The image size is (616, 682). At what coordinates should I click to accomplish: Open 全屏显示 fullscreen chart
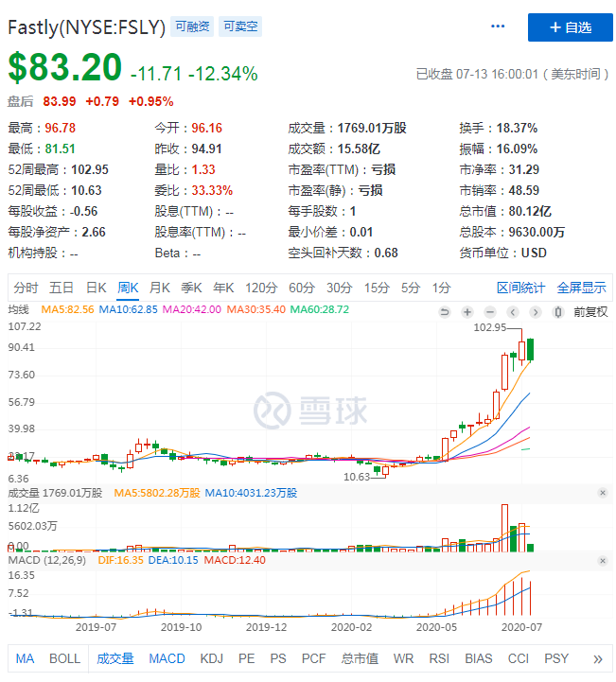[581, 288]
